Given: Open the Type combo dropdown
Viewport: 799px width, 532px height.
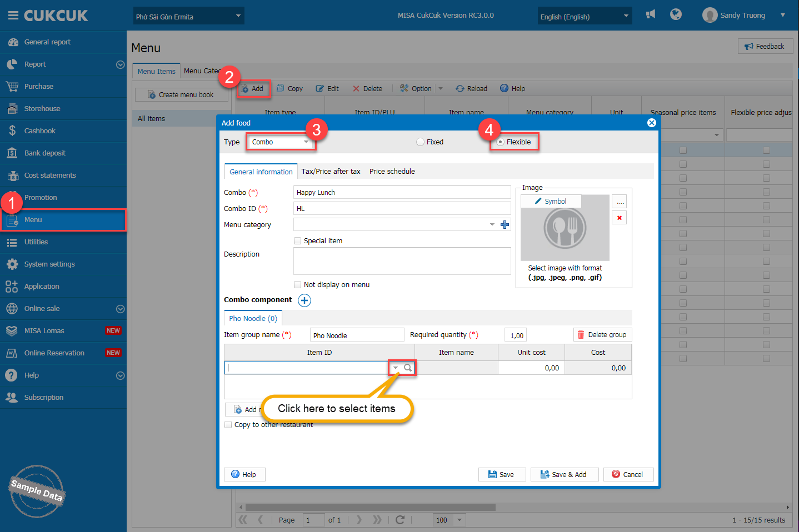Looking at the screenshot, I should coord(306,142).
